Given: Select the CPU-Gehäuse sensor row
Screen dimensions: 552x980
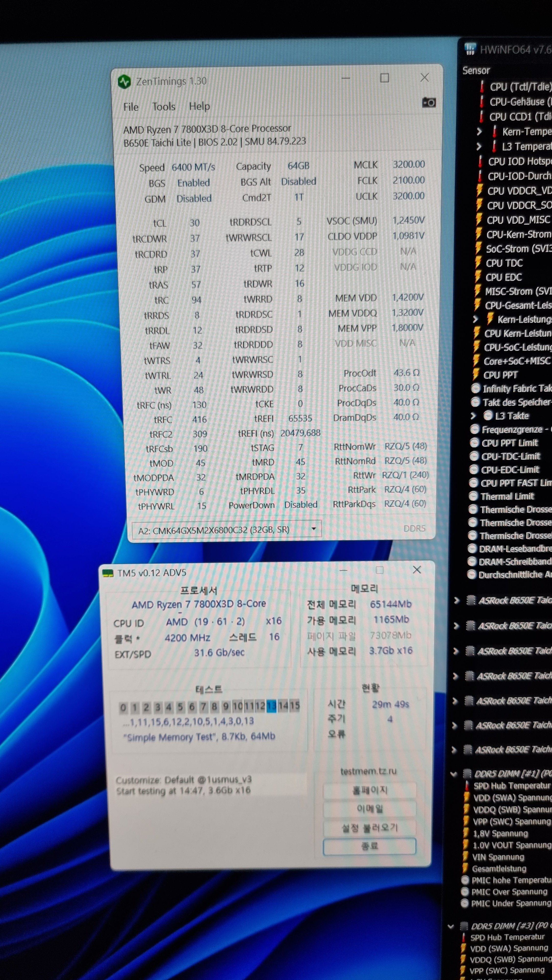Looking at the screenshot, I should [x=515, y=102].
